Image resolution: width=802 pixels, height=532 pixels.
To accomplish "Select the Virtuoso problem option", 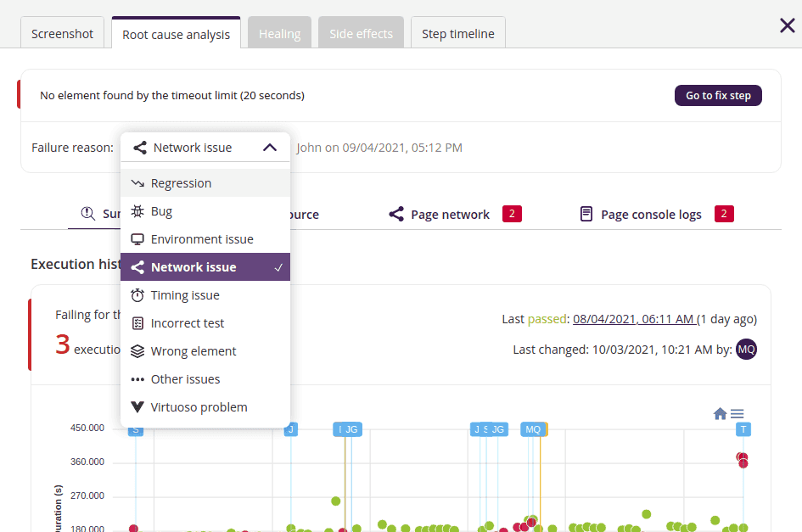I will (x=199, y=407).
